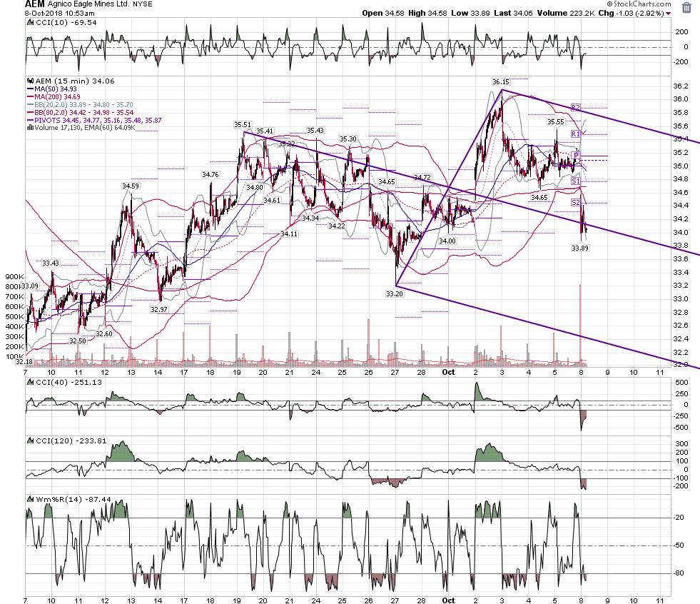The width and height of the screenshot is (700, 604).
Task: Click the Agnico Eagle Mines Ltd. company name
Action: click(88, 4)
